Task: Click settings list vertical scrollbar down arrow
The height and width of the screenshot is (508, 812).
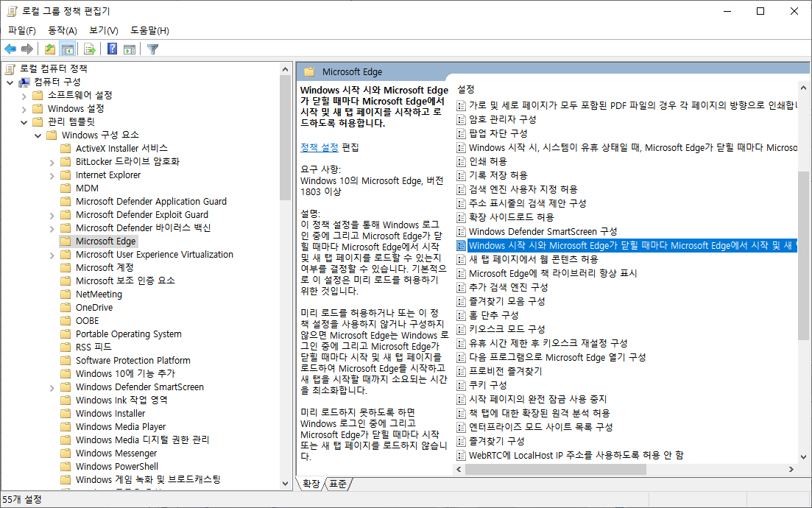Action: [x=803, y=456]
